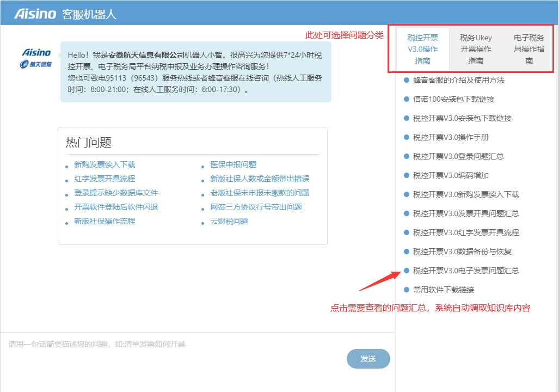559x392 pixels.
Task: Click the 客服机器人 header title
Action: 89,14
